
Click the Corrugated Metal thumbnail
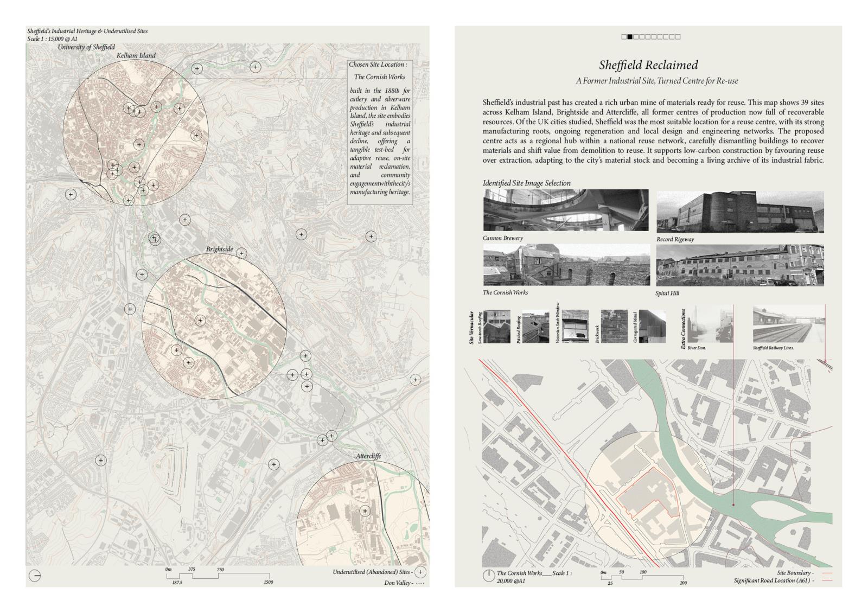click(x=652, y=326)
